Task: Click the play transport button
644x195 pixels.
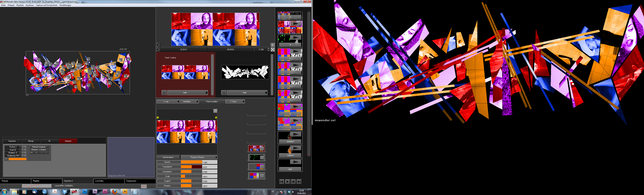Action: pyautogui.click(x=287, y=182)
